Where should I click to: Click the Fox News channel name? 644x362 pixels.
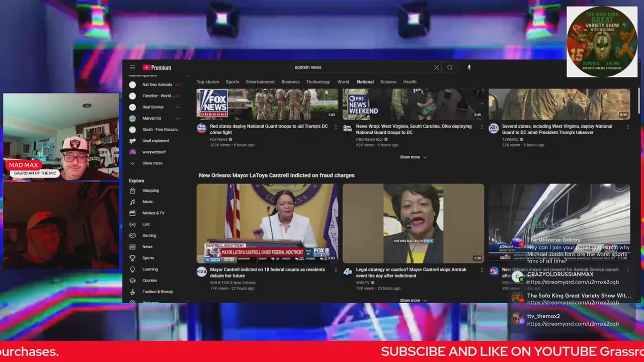pyautogui.click(x=218, y=139)
